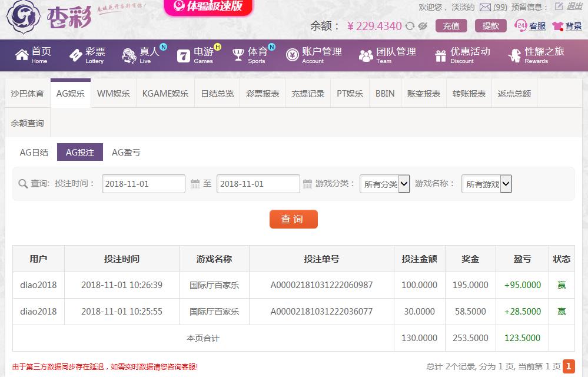The width and height of the screenshot is (588, 377).
Task: Toggle balance visibility eye icon
Action: (422, 26)
